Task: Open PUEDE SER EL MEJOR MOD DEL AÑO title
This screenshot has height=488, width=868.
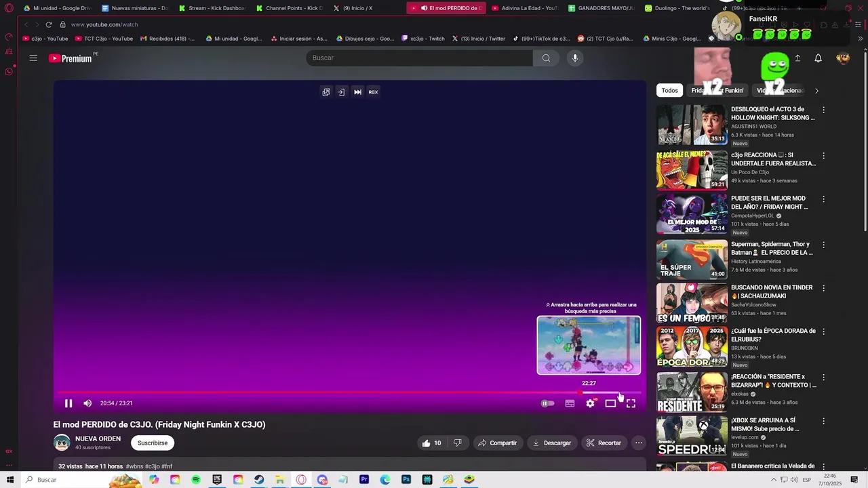Action: pos(770,203)
